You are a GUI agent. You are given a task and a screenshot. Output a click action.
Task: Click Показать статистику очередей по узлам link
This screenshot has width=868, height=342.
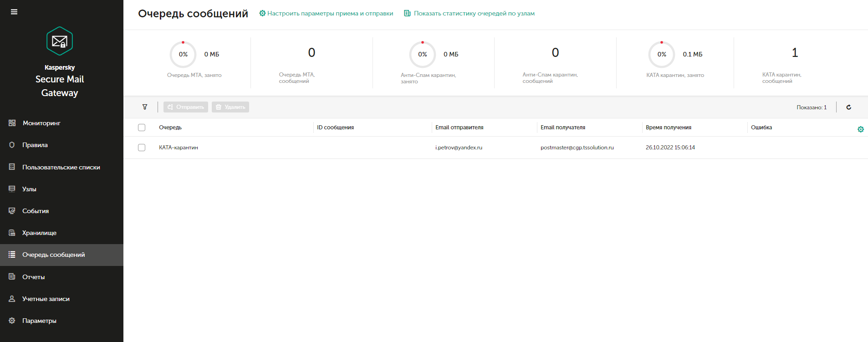pos(474,13)
